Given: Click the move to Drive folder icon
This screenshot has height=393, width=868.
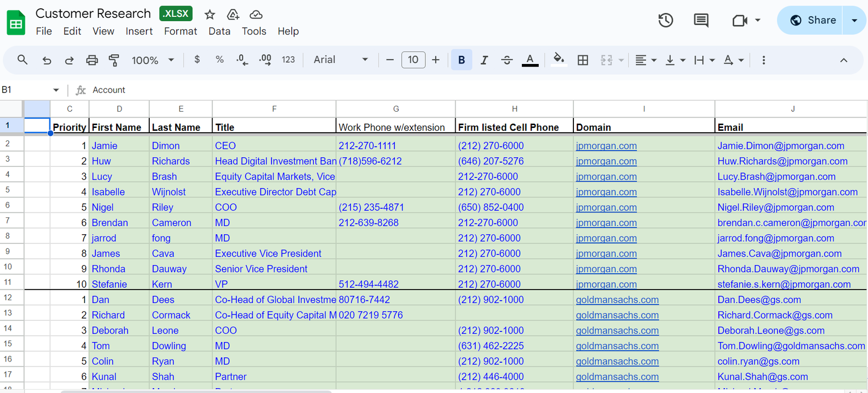Looking at the screenshot, I should point(233,15).
